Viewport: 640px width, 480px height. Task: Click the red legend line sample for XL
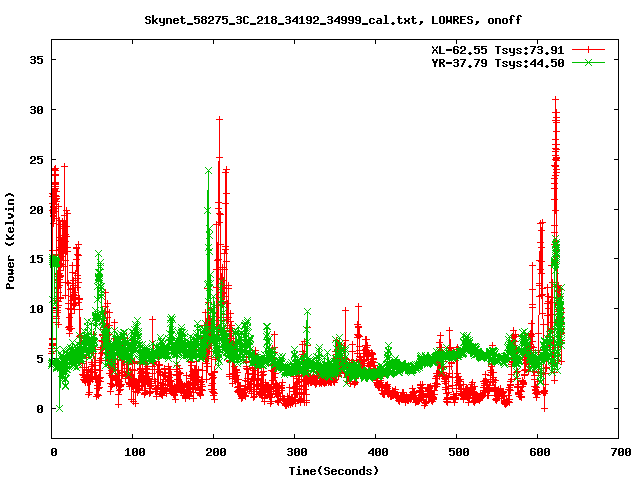(588, 50)
